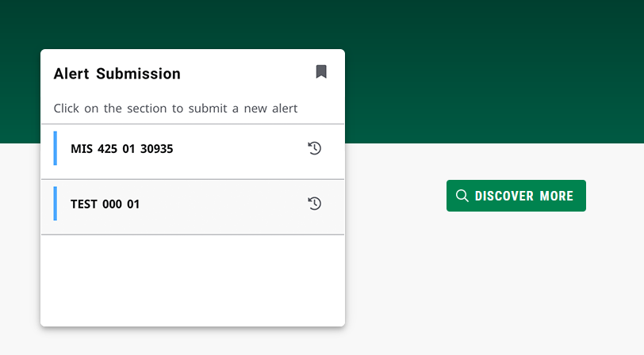Click the "MIS 425 01 30935" text label
The width and height of the screenshot is (644, 355).
click(121, 149)
